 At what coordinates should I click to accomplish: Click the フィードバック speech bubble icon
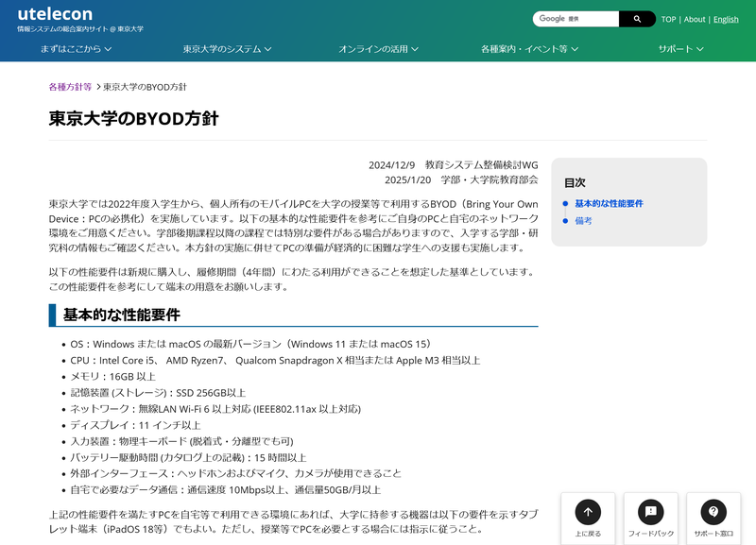[650, 513]
